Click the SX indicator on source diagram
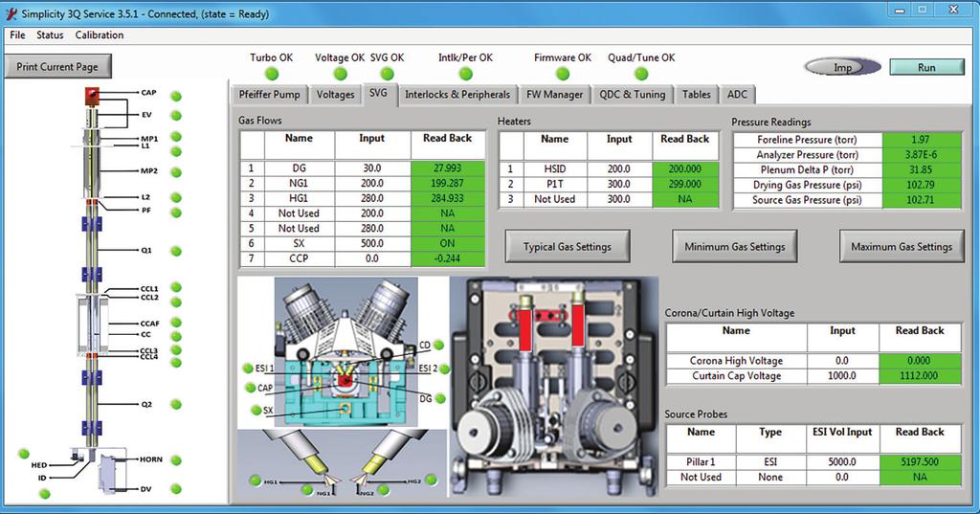Image resolution: width=980 pixels, height=514 pixels. [256, 411]
